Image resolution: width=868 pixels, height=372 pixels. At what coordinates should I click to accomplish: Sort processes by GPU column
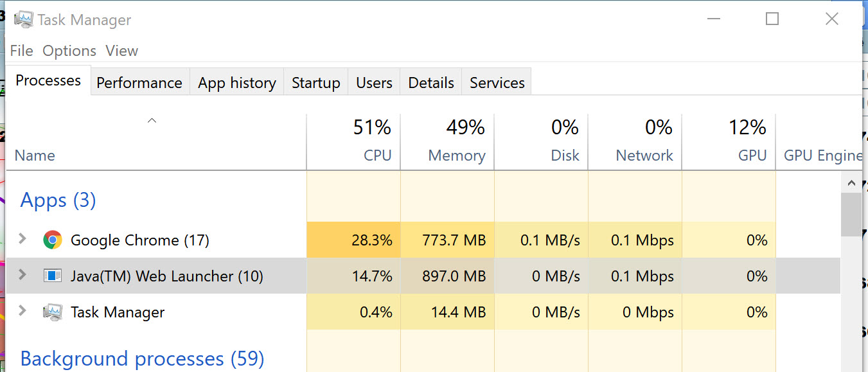(729, 143)
